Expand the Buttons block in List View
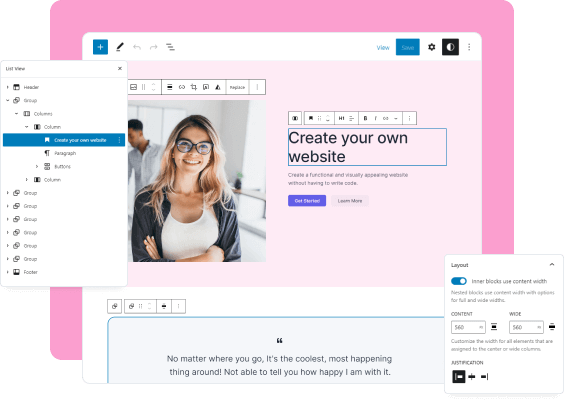566x400 pixels. point(36,166)
